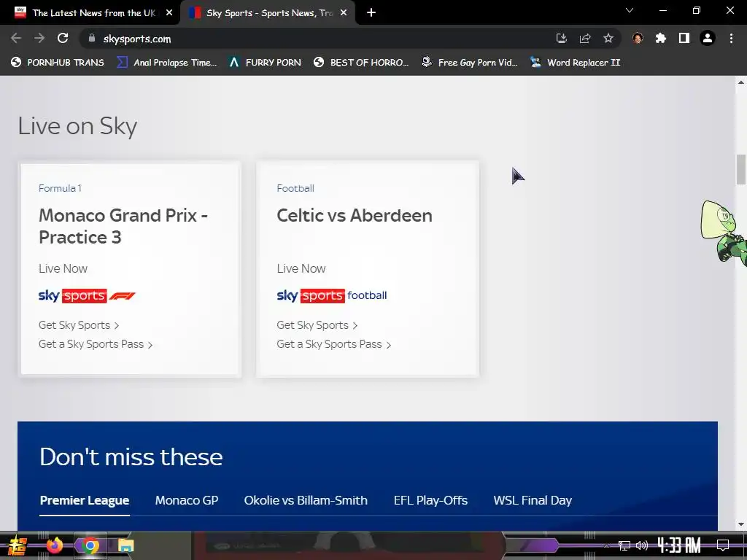Click the page vertical scrollbar thumb
The image size is (747, 560).
click(741, 169)
